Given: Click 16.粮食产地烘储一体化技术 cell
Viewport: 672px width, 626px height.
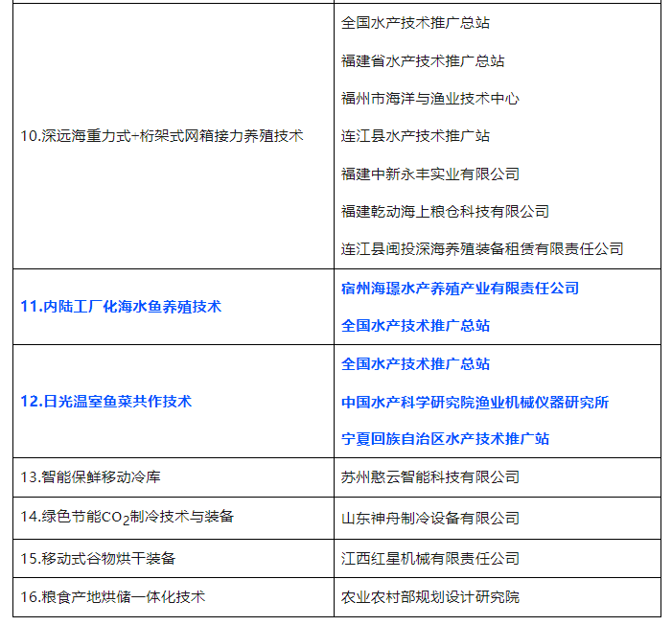Looking at the screenshot, I should (174, 597).
